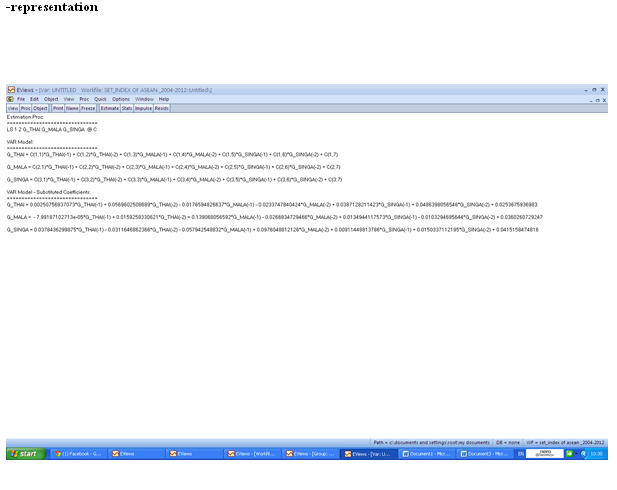Switch to Document1 Microsoft Word taskbar item
This screenshot has height=490, width=617.
coord(427,454)
